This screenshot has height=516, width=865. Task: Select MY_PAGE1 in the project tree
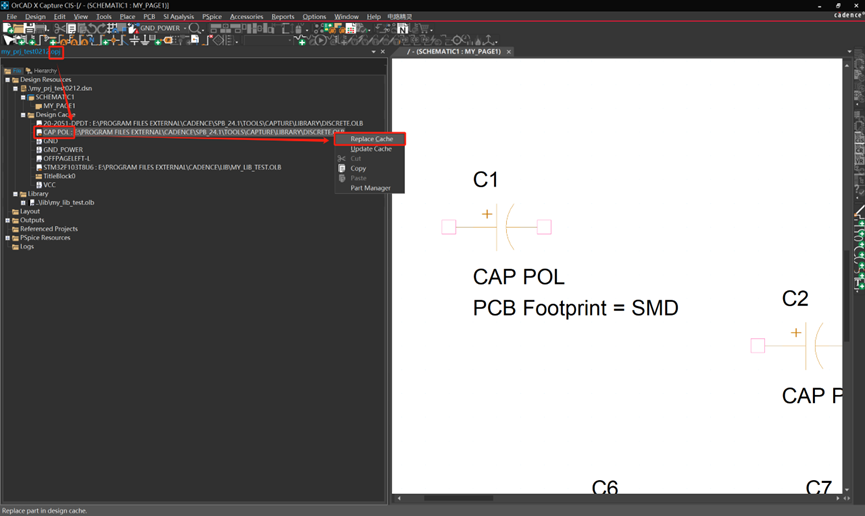tap(59, 106)
